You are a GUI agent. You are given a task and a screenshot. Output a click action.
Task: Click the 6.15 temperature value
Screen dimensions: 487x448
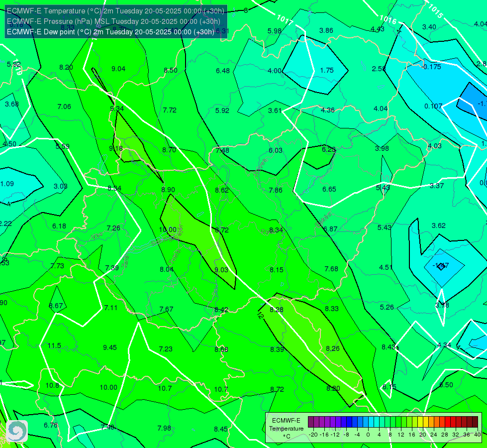[x=389, y=387]
